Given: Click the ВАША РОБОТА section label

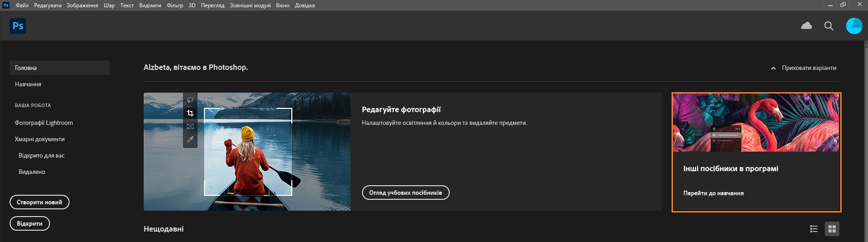Looking at the screenshot, I should tap(33, 105).
